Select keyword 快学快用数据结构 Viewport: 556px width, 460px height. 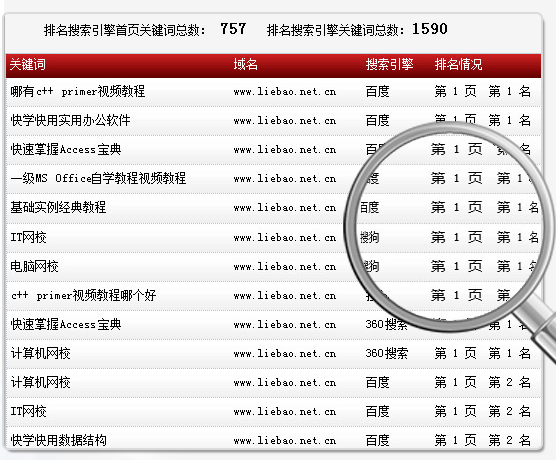coord(59,440)
